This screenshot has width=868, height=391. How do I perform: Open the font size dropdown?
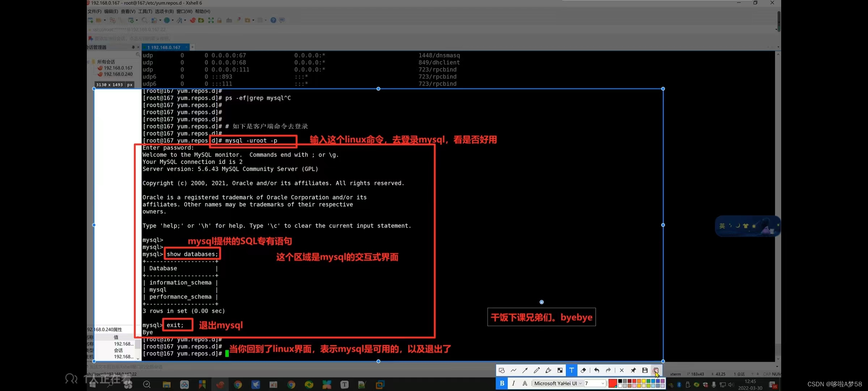(x=595, y=383)
